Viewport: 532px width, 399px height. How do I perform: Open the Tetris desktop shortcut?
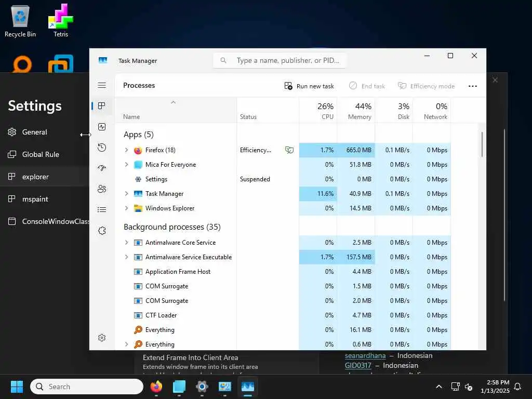coord(61,21)
